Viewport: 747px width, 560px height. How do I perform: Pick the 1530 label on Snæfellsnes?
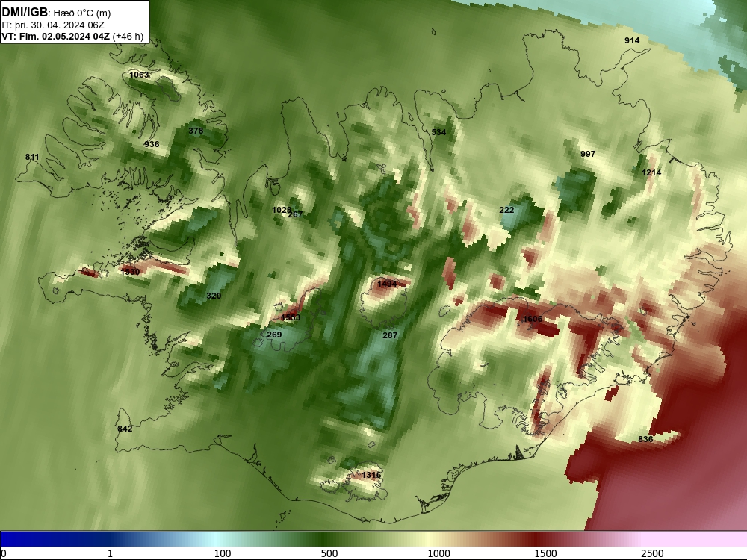pos(130,272)
